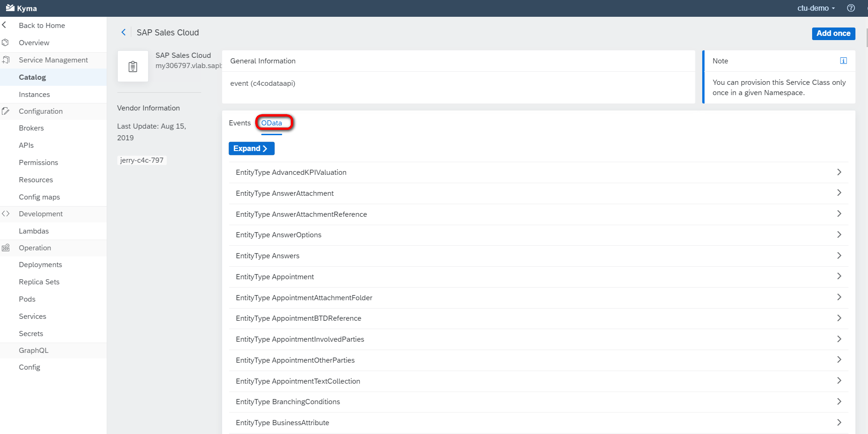Image resolution: width=868 pixels, height=434 pixels.
Task: Expand EntityType AnswerAttachment row chevron
Action: 839,193
